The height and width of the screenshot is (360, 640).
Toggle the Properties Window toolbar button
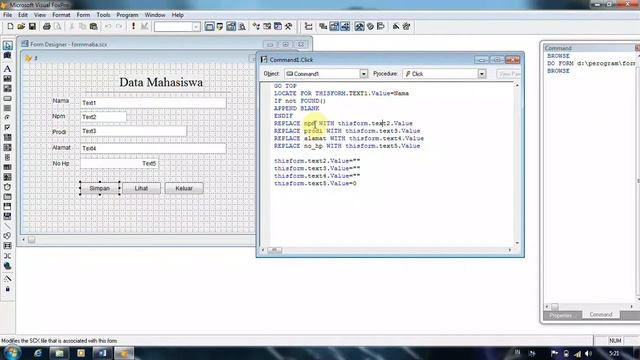click(334, 27)
